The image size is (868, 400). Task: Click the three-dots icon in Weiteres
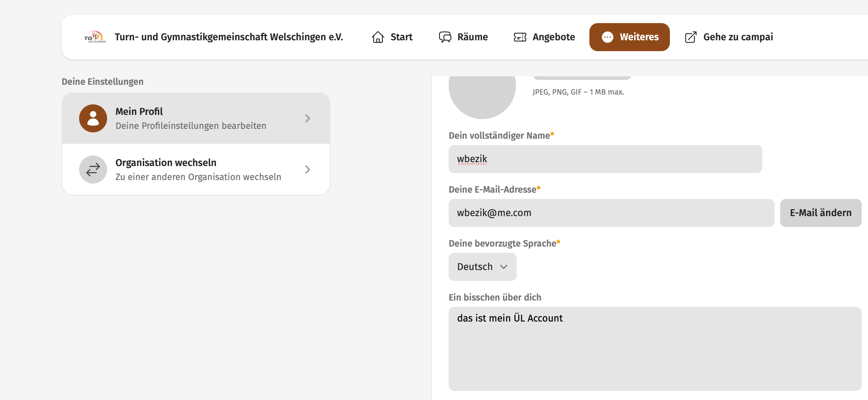click(x=608, y=37)
